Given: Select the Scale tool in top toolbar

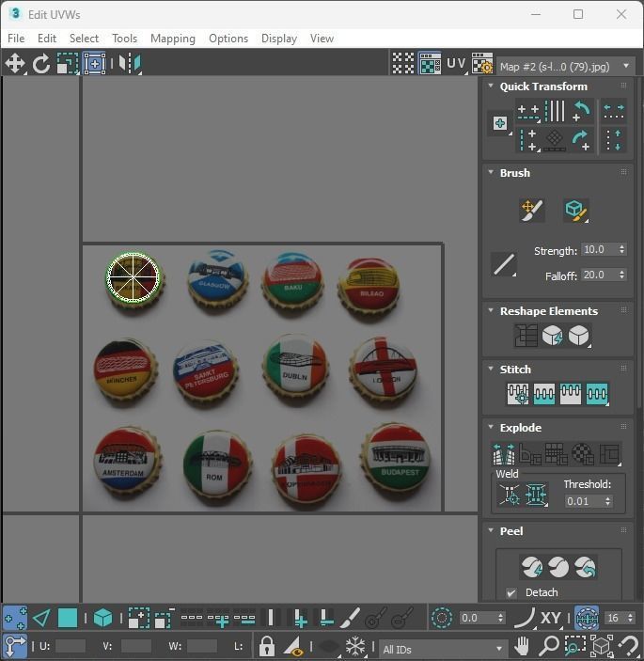Looking at the screenshot, I should click(x=68, y=64).
